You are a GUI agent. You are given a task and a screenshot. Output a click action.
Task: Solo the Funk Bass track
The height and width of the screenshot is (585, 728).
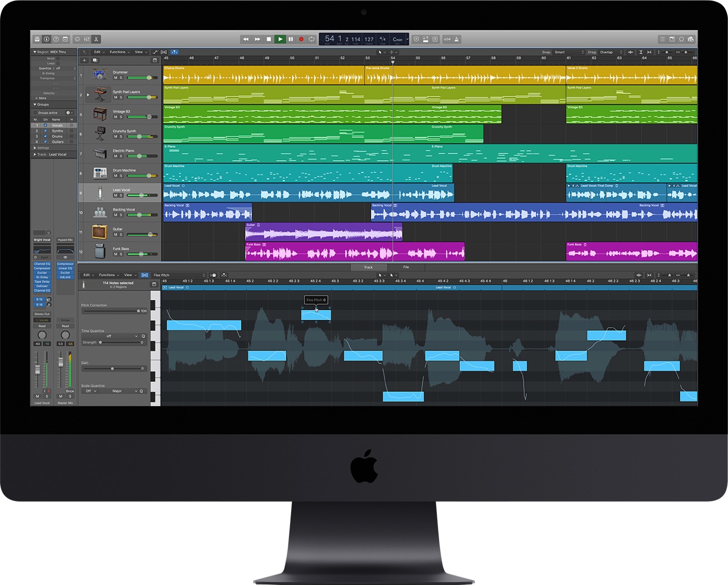[x=121, y=254]
